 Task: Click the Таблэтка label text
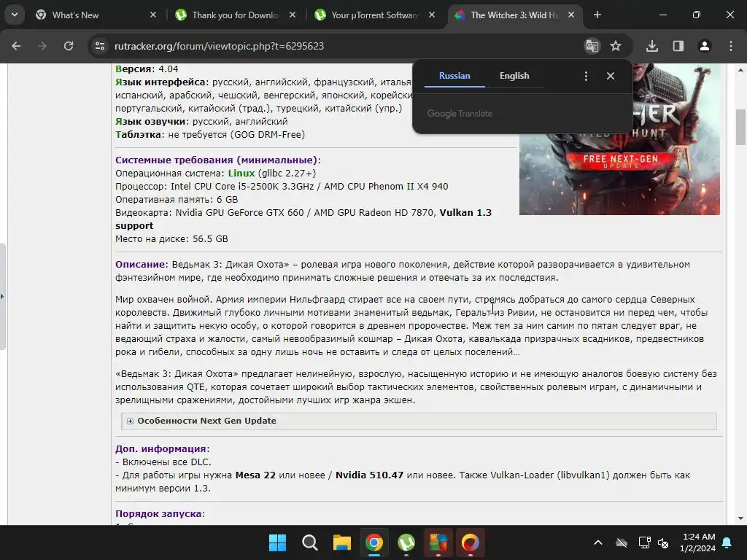(x=138, y=135)
